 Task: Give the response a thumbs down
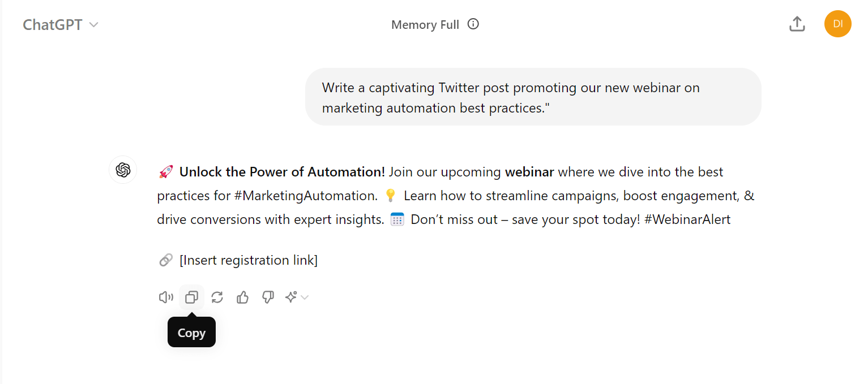click(268, 297)
